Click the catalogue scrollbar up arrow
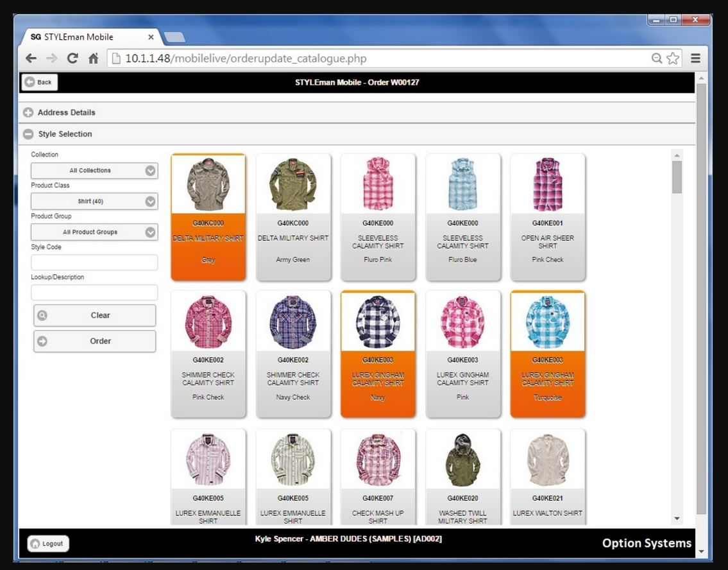The image size is (728, 570). click(677, 155)
